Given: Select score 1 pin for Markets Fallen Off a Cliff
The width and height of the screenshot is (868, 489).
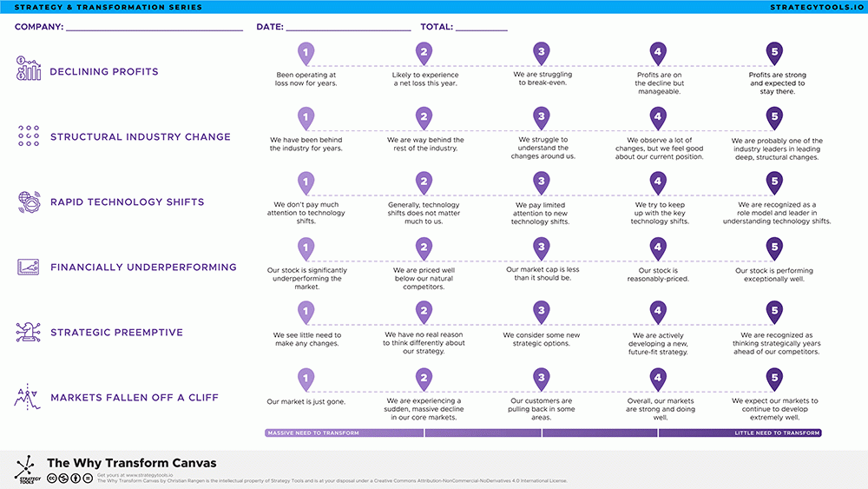Looking at the screenshot, I should [x=306, y=380].
